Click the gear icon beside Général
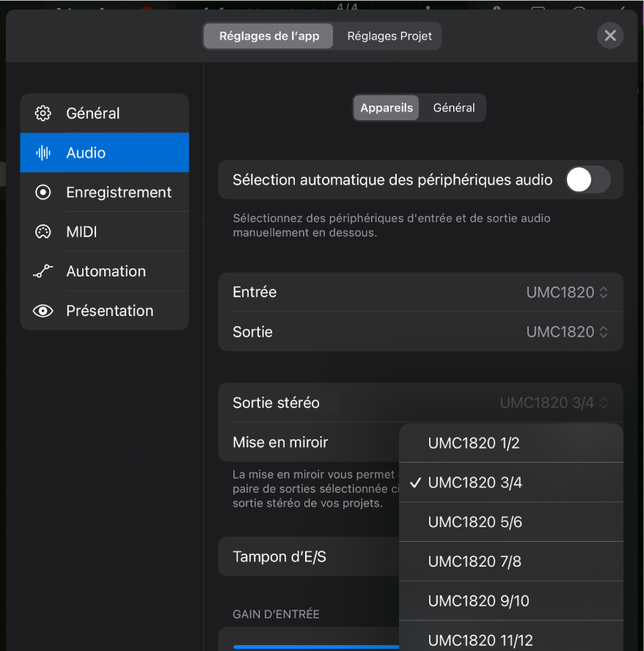The image size is (644, 651). 43,114
